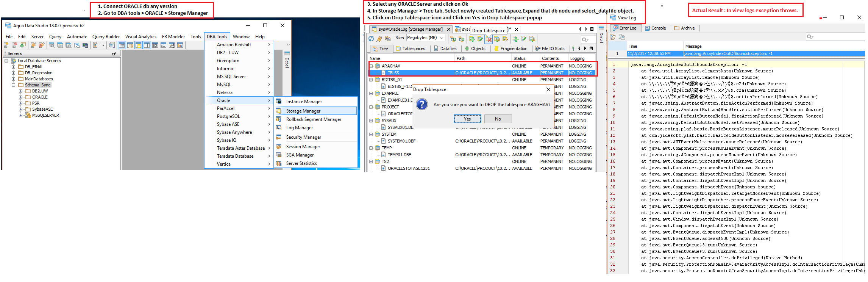Close the Drop Tablespace dialog
Viewport: 868px width, 282px height.
click(548, 89)
